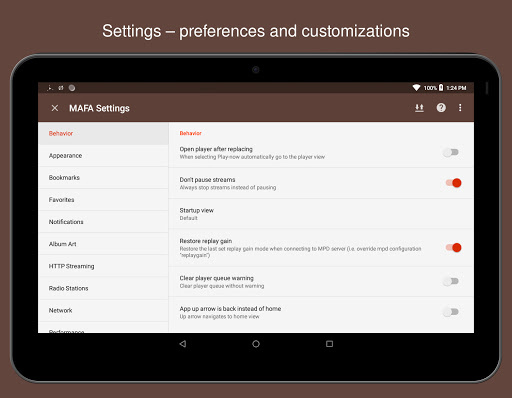
Task: Open the HTTP Streaming category
Action: pos(103,266)
